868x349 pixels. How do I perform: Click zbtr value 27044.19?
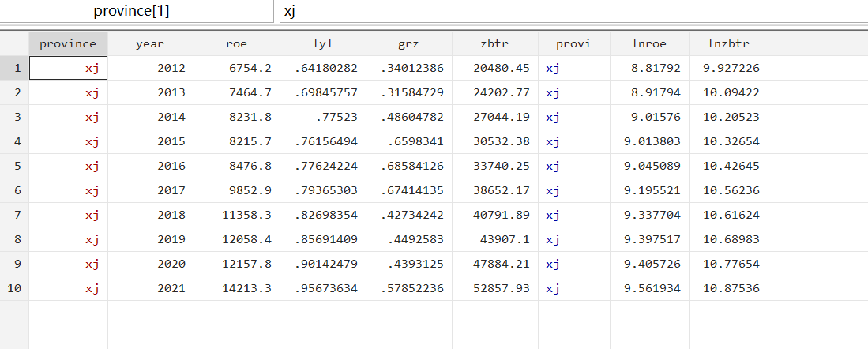495,118
